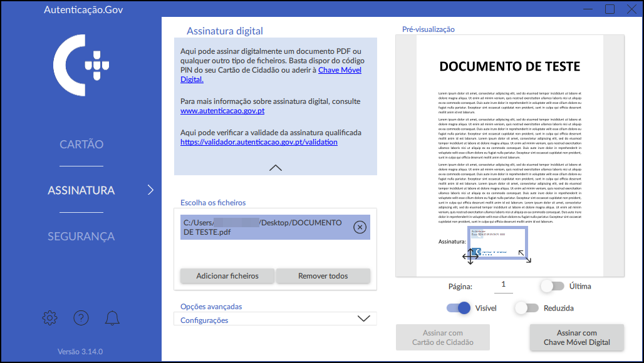Enable the Reduzida signature switch
The height and width of the screenshot is (363, 644).
click(x=526, y=308)
